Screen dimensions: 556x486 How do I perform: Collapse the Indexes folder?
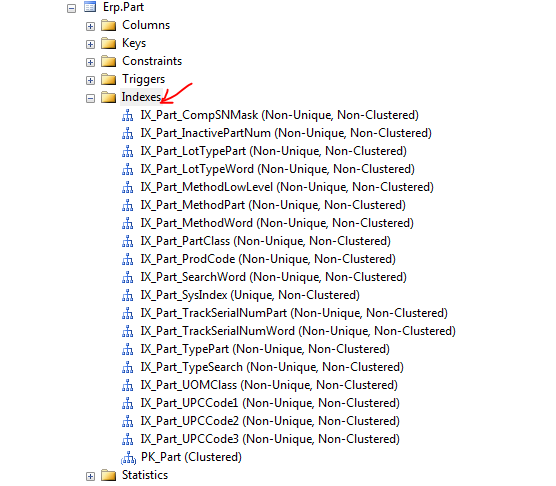coord(90,98)
